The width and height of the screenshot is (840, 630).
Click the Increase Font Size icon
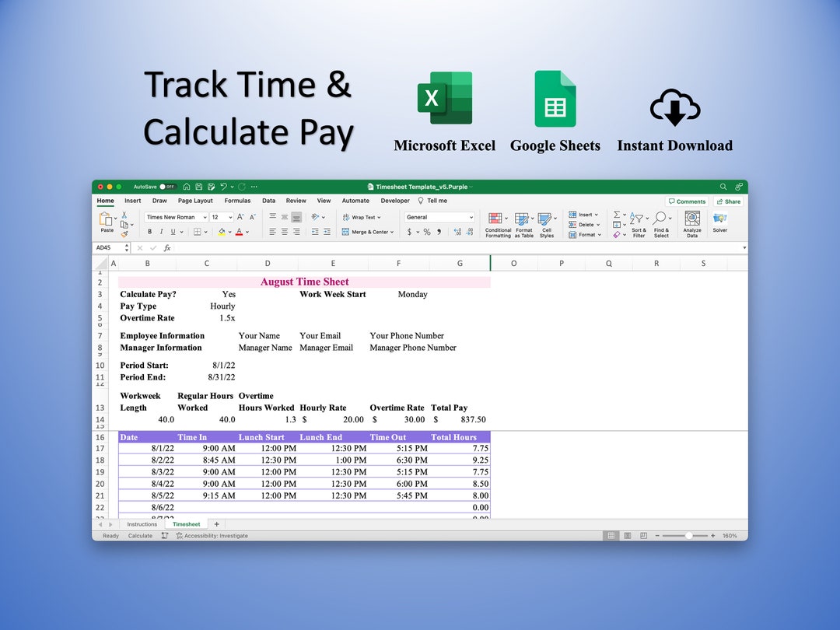pyautogui.click(x=240, y=217)
